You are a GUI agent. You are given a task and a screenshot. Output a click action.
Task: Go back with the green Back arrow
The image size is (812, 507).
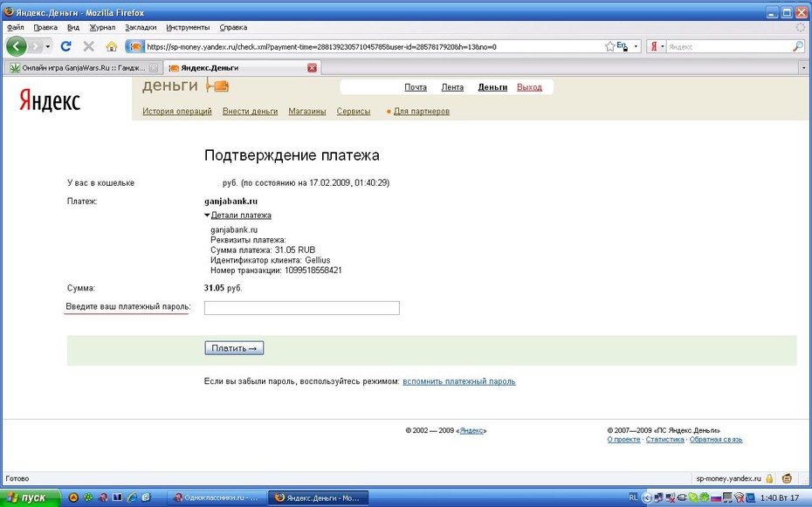(x=16, y=46)
